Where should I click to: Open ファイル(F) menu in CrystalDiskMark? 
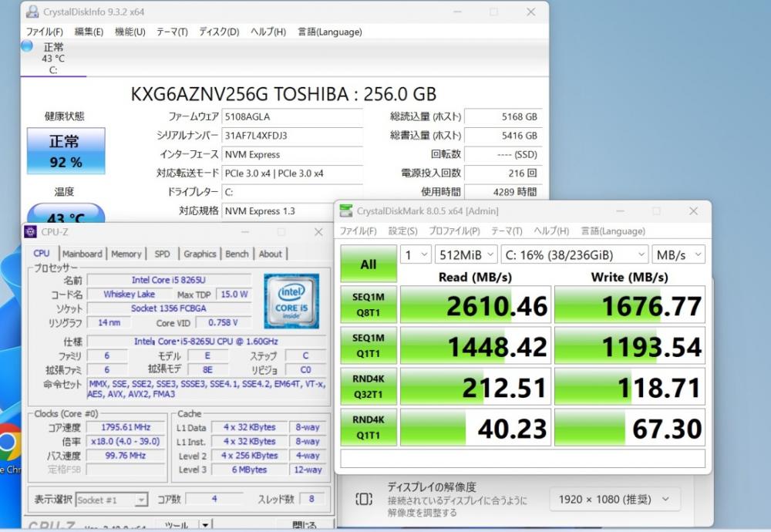pos(358,231)
